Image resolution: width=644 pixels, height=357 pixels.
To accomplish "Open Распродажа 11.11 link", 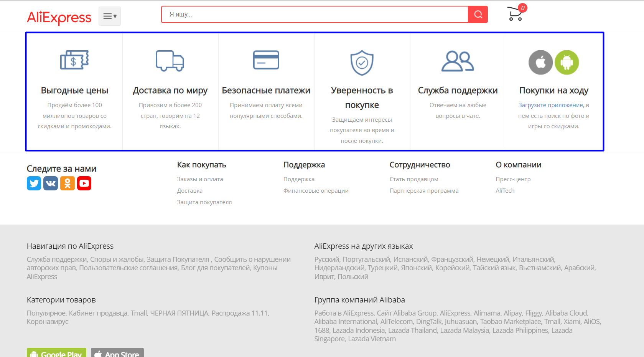I will (x=240, y=313).
